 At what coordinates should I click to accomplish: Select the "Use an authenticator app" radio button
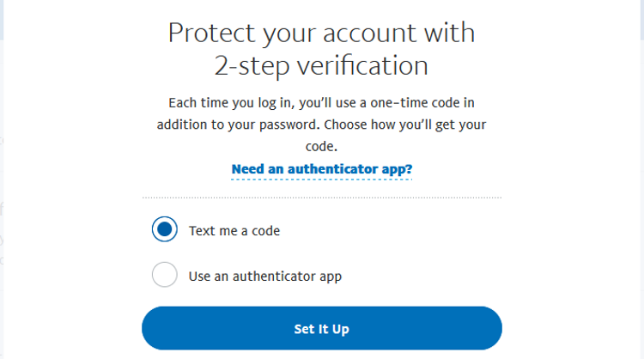coord(164,276)
